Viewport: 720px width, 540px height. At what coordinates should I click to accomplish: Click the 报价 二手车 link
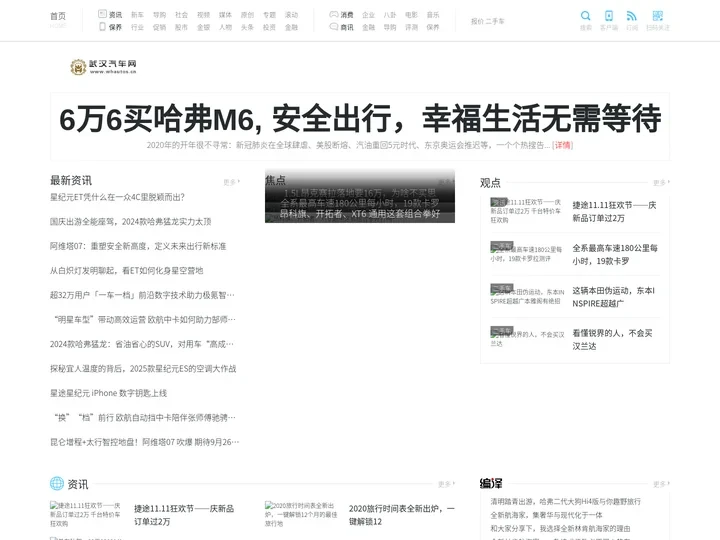(x=488, y=21)
